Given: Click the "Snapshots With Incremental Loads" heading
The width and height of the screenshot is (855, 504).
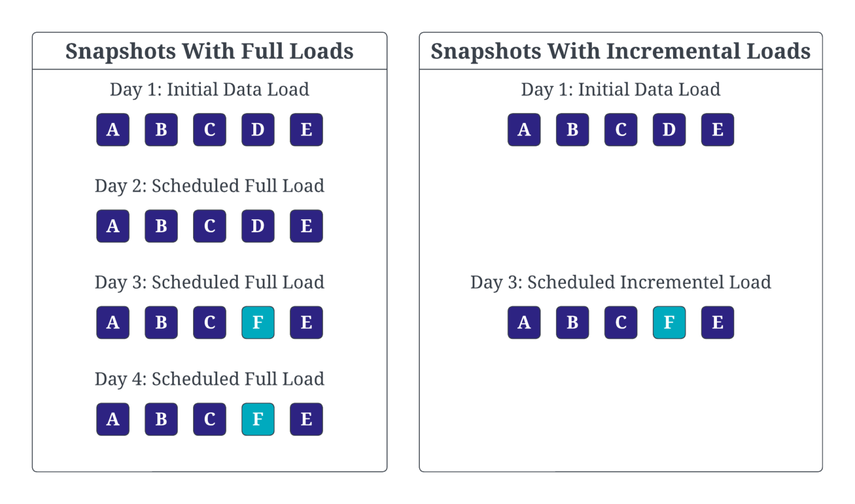Looking at the screenshot, I should (x=621, y=51).
